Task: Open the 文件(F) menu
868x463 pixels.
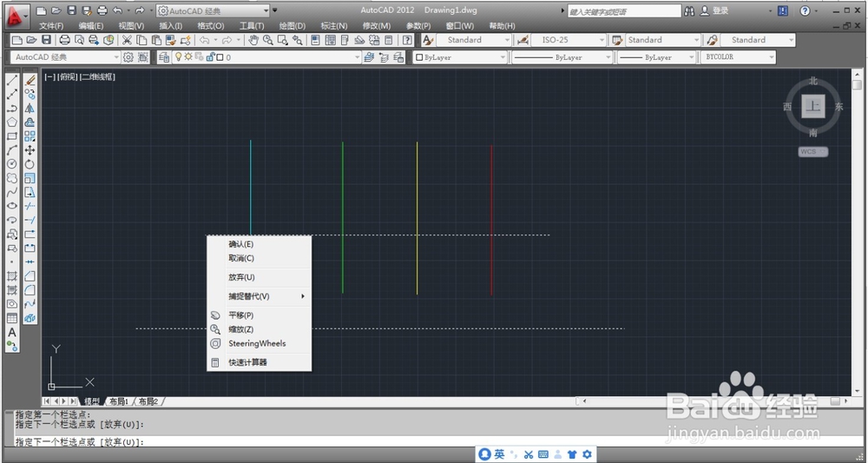Action: coord(51,26)
